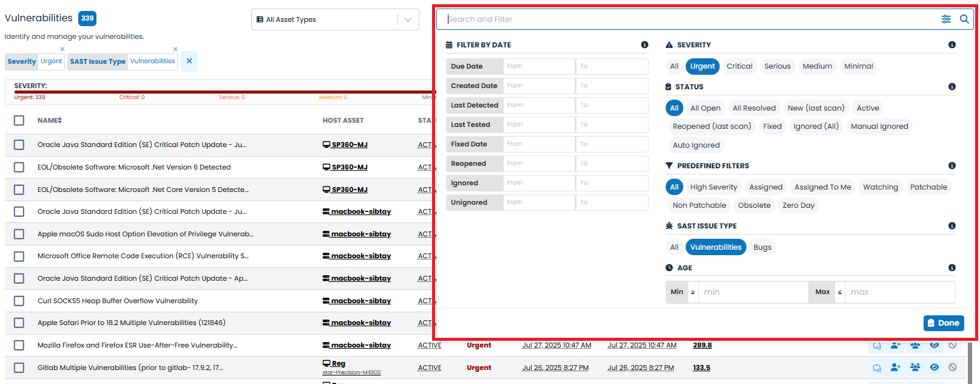The width and height of the screenshot is (980, 384).
Task: Select the Active status filter
Action: [868, 108]
